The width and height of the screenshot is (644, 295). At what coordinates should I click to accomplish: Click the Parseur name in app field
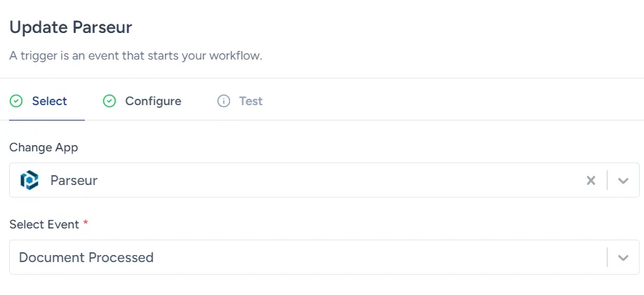pos(74,181)
